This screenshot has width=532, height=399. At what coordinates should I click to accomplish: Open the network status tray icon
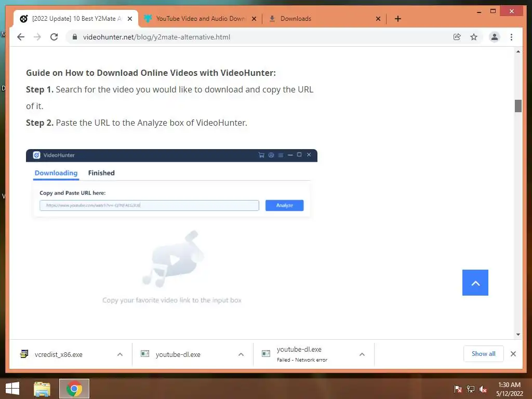pos(471,389)
